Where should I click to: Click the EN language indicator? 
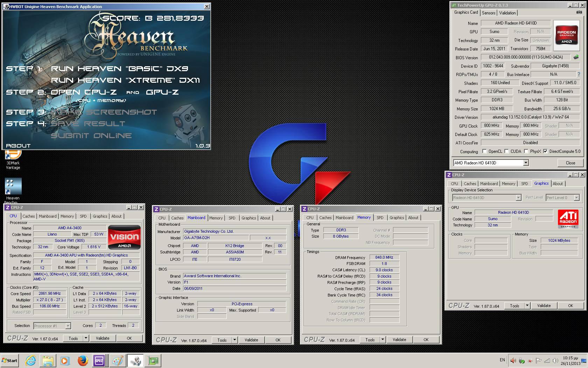click(x=502, y=360)
